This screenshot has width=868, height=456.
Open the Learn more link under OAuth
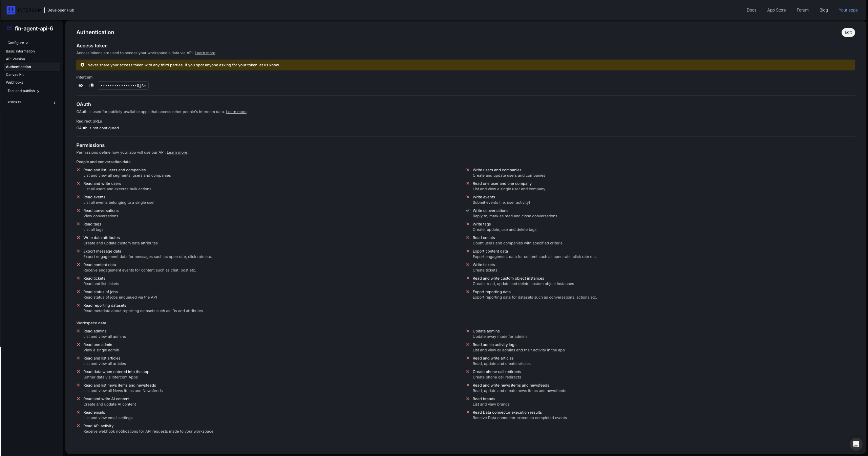tap(236, 112)
